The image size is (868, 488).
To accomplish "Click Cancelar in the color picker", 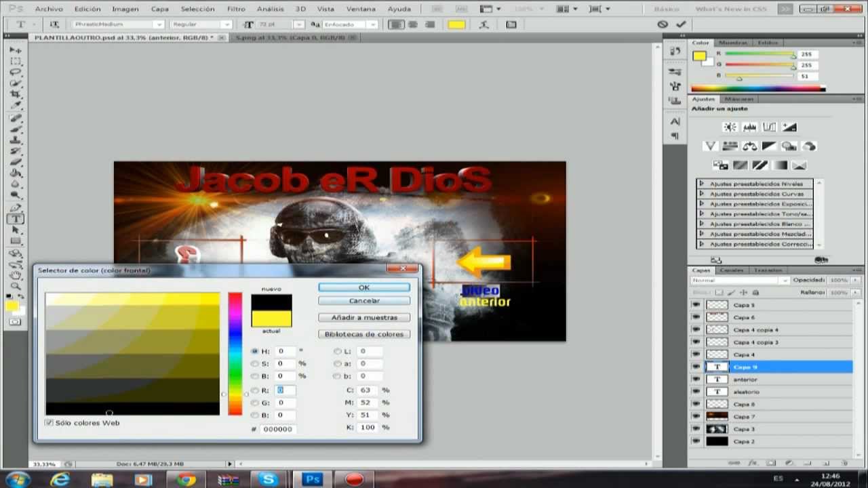I will click(x=364, y=300).
